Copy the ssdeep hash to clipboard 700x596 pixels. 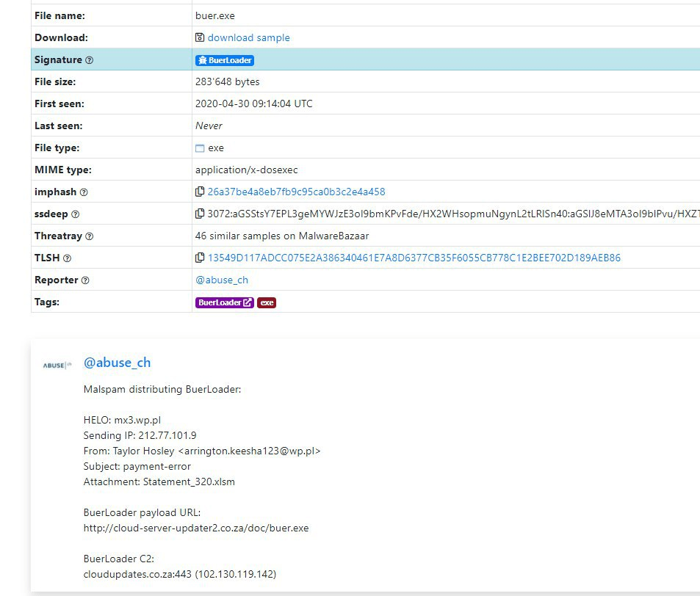pos(200,214)
